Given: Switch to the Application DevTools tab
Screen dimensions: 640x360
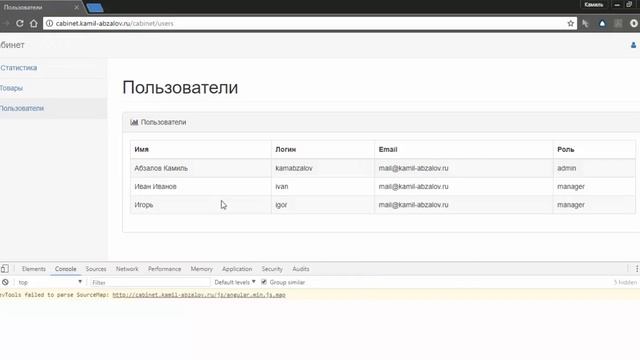Looking at the screenshot, I should 237,269.
